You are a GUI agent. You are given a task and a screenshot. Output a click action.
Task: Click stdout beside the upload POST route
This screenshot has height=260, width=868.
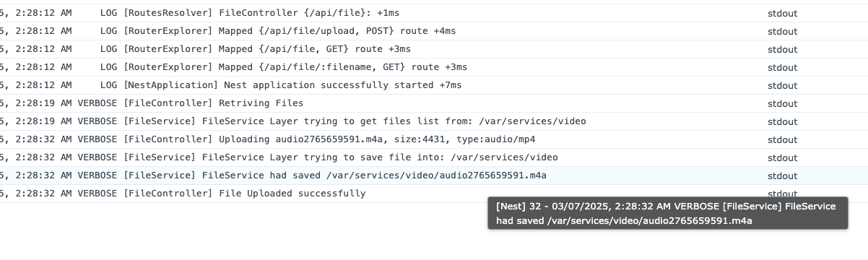[782, 31]
